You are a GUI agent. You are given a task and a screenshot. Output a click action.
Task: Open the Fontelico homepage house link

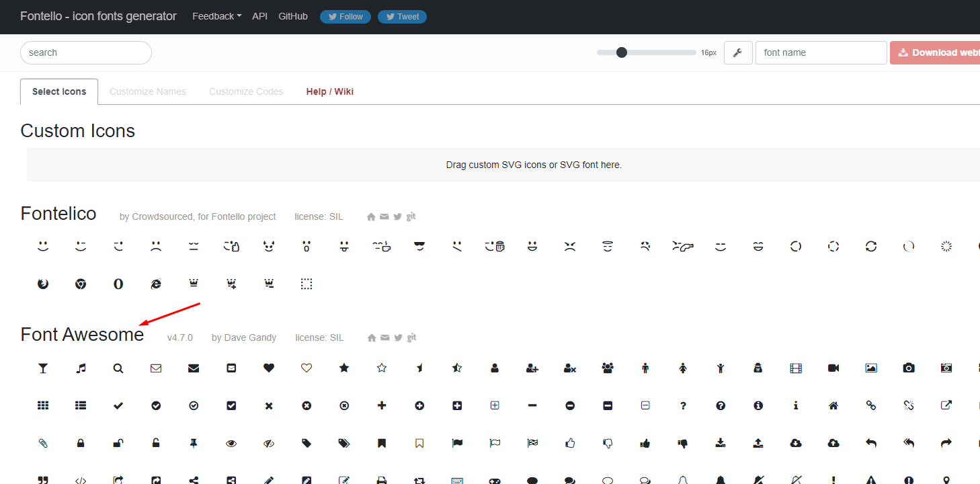click(x=371, y=216)
